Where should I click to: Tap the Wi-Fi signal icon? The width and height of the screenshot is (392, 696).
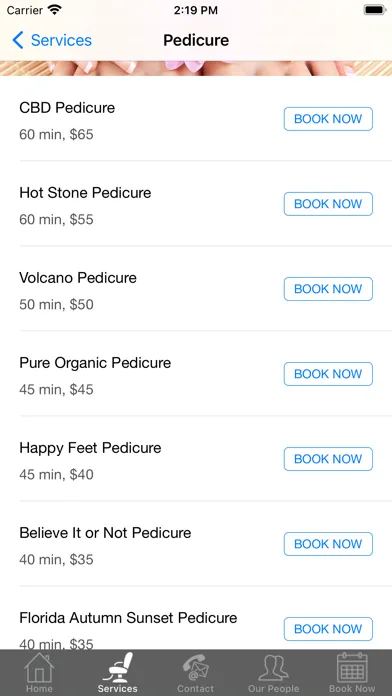[55, 10]
